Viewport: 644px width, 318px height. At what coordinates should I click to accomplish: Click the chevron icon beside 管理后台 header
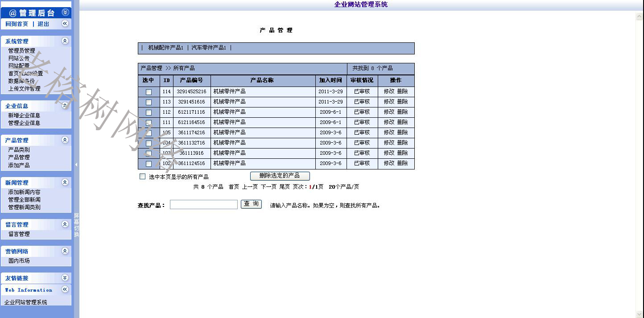[x=66, y=12]
